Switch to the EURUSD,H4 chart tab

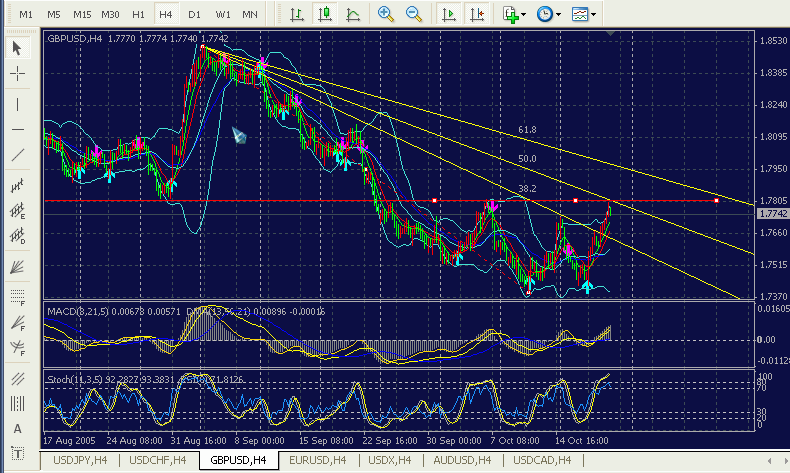316,460
